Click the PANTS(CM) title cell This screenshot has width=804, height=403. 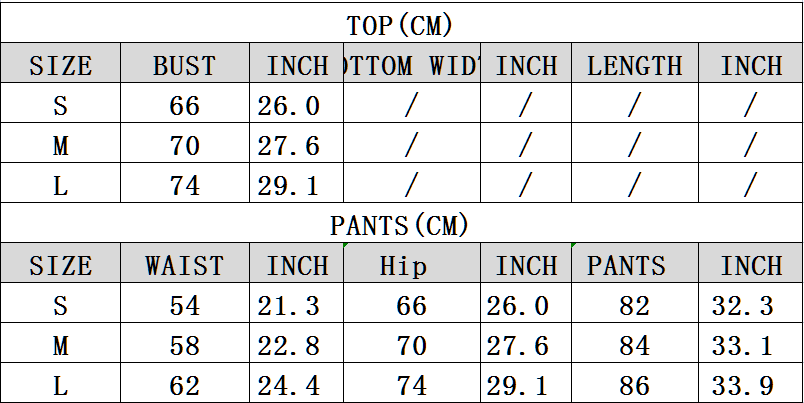point(401,223)
